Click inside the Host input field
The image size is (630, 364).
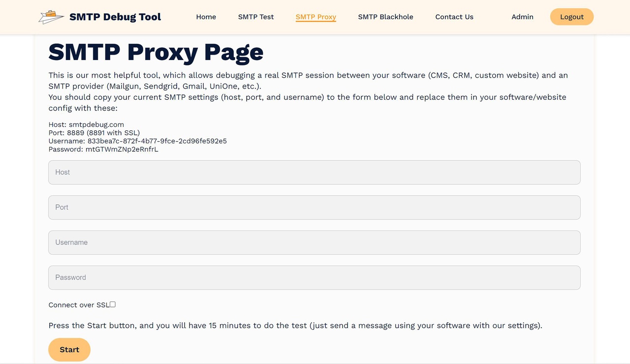point(314,172)
